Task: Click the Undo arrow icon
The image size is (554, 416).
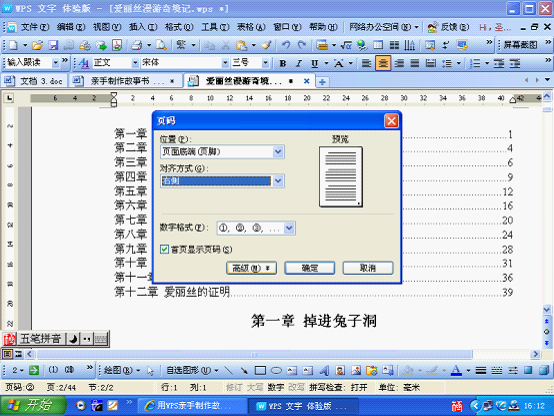Action: (x=286, y=45)
